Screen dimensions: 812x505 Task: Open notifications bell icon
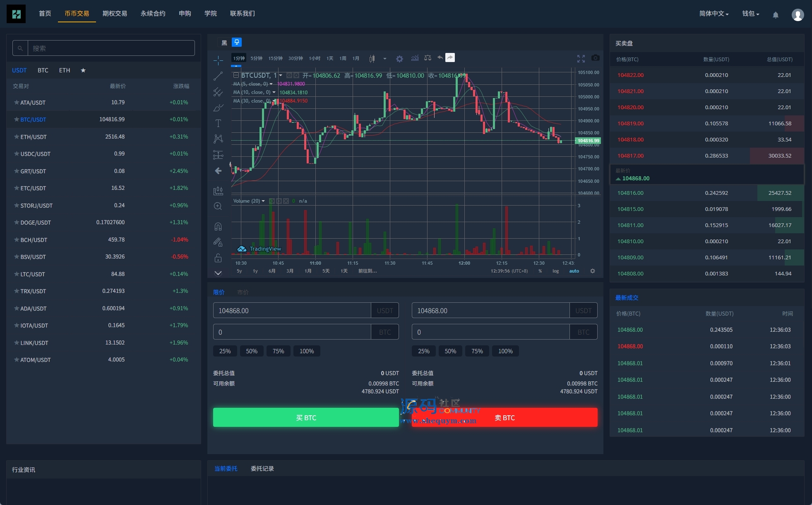(776, 14)
